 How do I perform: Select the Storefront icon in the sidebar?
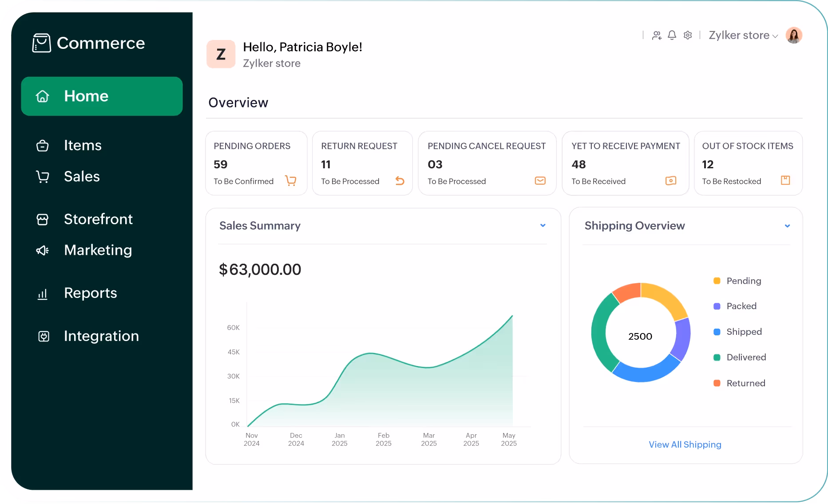point(42,219)
